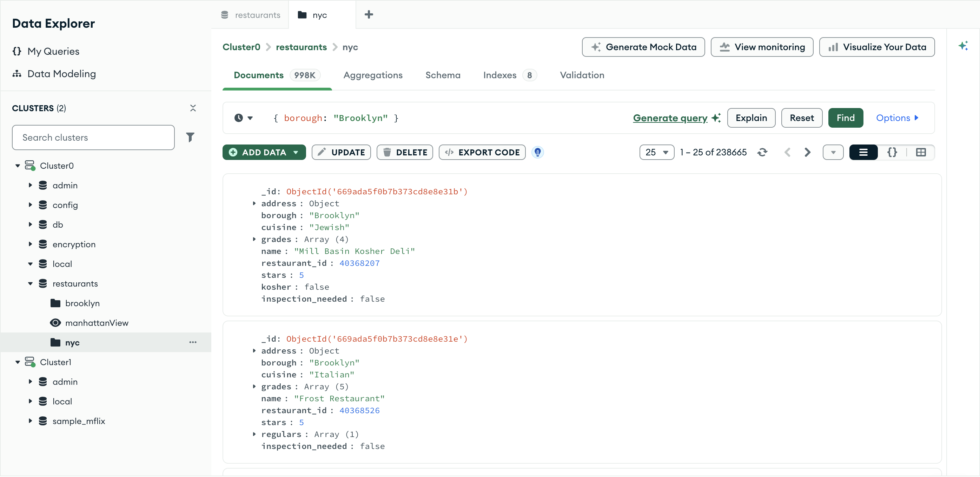Expand the admin database under Cluster0
This screenshot has width=980, height=477.
coord(31,185)
